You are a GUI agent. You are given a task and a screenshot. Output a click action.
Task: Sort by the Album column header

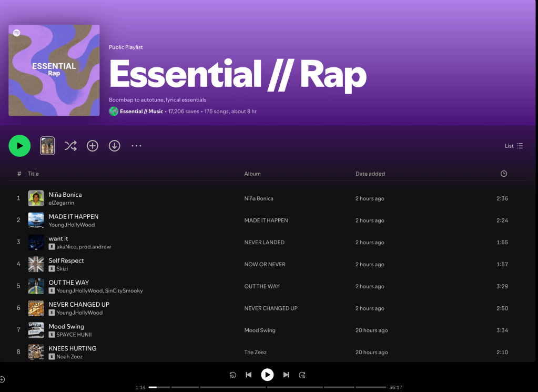click(252, 174)
